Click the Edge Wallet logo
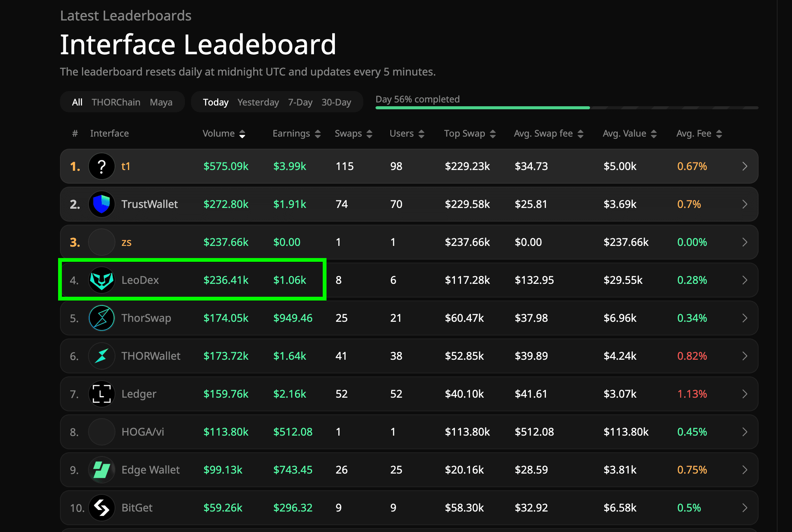This screenshot has height=532, width=792. pos(102,470)
